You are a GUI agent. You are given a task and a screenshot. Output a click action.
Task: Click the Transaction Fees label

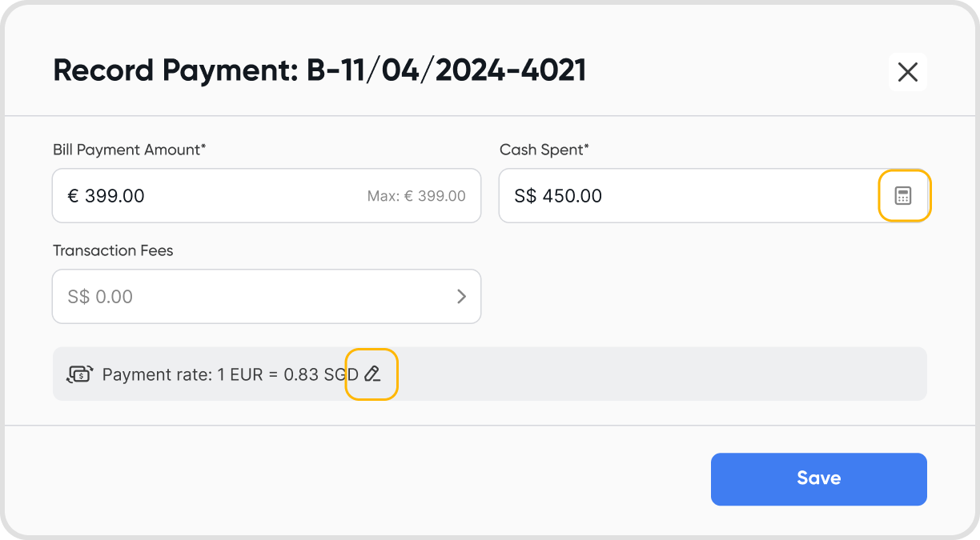pos(113,250)
